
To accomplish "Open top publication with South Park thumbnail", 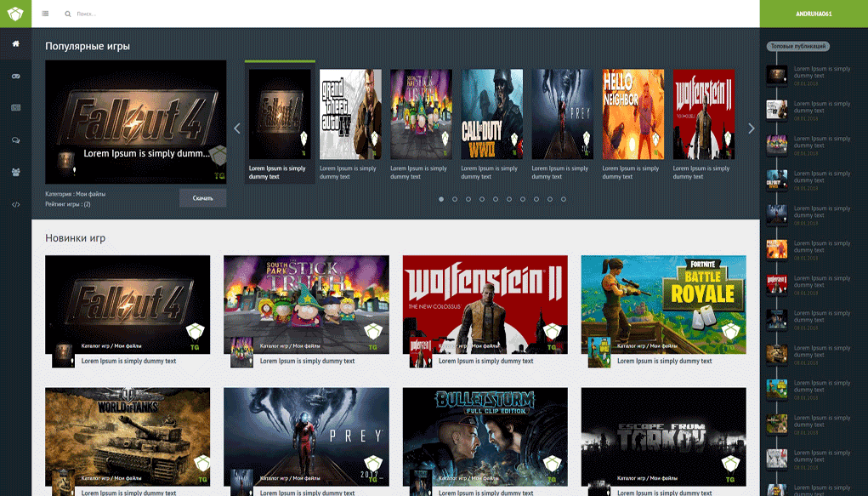I will pos(777,145).
